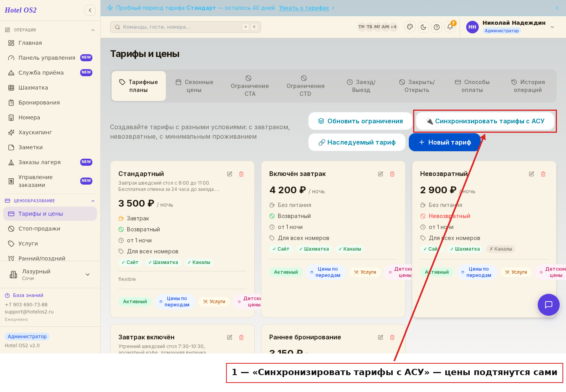566x392 pixels.
Task: Edit the Завтрак включён tariff
Action: click(230, 337)
